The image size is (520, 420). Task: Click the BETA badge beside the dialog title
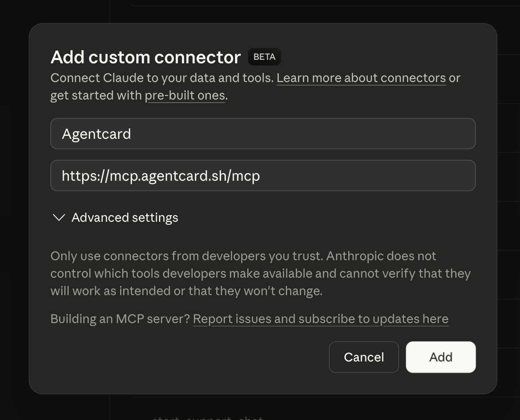point(264,57)
